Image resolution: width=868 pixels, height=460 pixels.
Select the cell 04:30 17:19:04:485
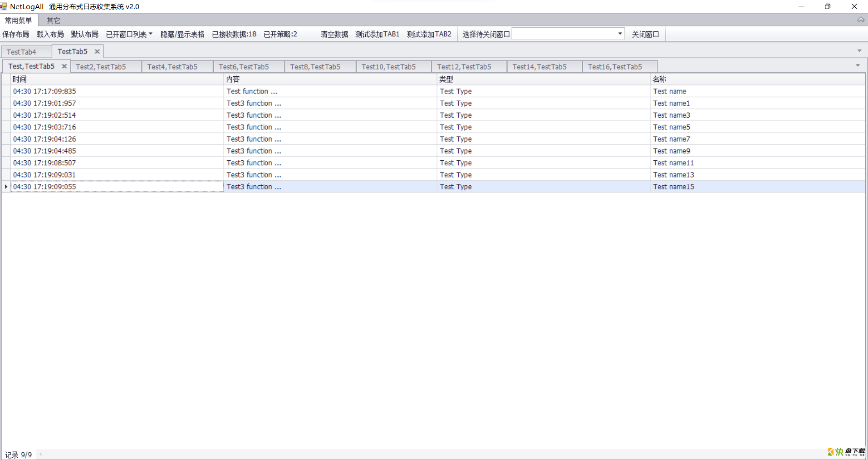pyautogui.click(x=117, y=151)
